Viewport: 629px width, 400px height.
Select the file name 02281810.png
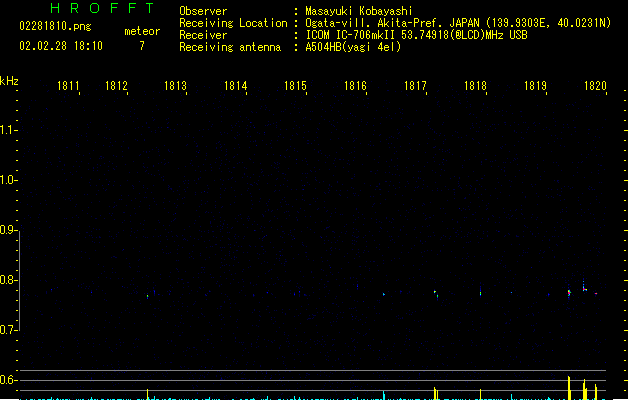click(55, 26)
